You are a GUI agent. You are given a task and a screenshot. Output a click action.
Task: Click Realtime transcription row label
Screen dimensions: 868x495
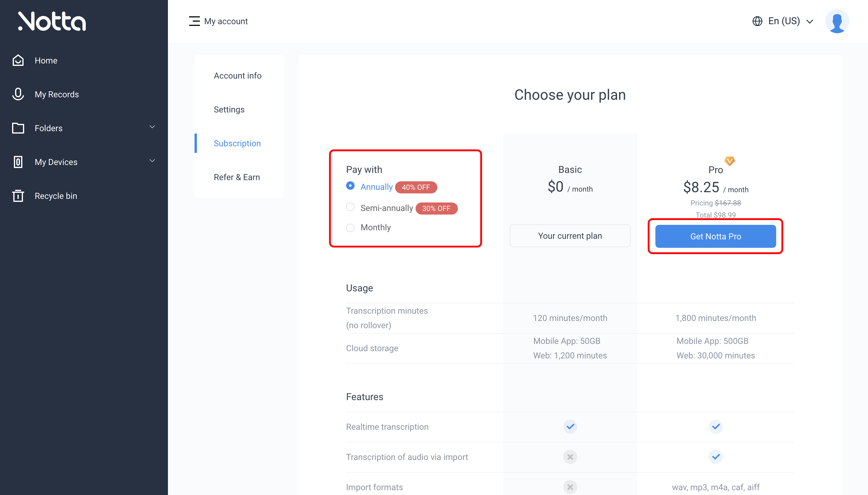387,427
